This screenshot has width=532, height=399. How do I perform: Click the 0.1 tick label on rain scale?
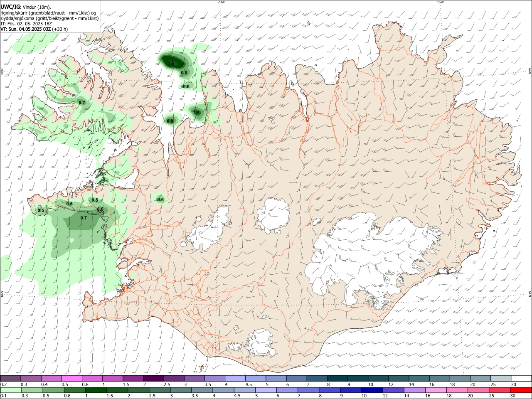tap(3, 396)
